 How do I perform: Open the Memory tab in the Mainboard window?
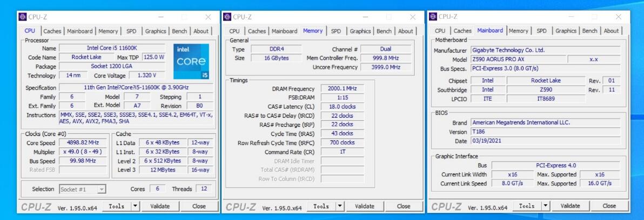518,31
